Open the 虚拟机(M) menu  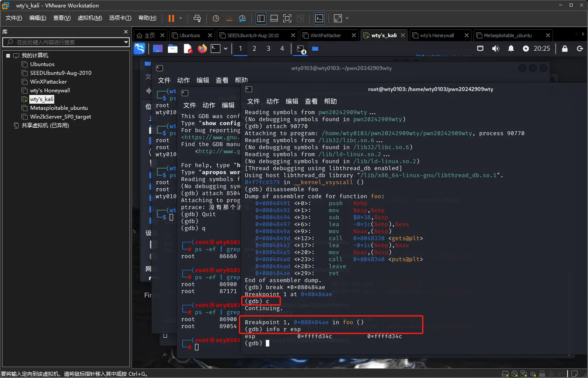90,18
